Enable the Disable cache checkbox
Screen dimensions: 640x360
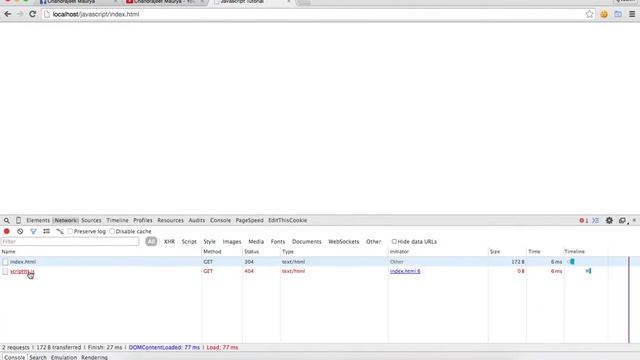coord(112,231)
